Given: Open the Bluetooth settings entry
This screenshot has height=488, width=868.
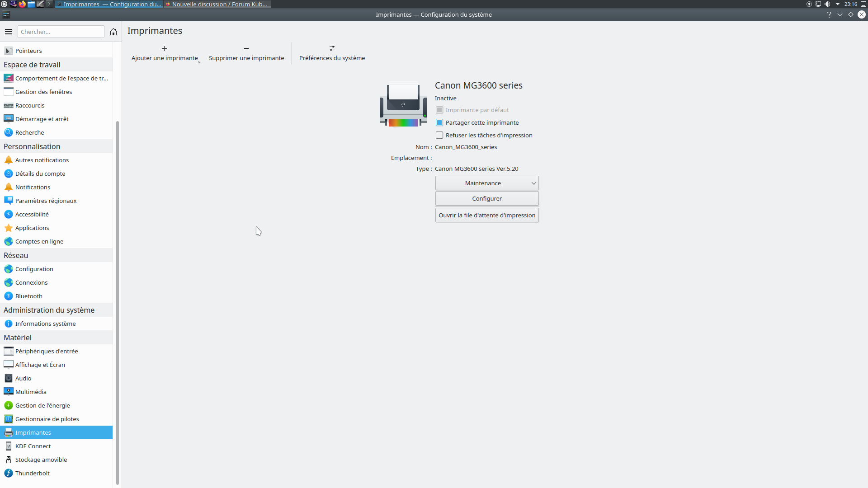Looking at the screenshot, I should [x=29, y=296].
